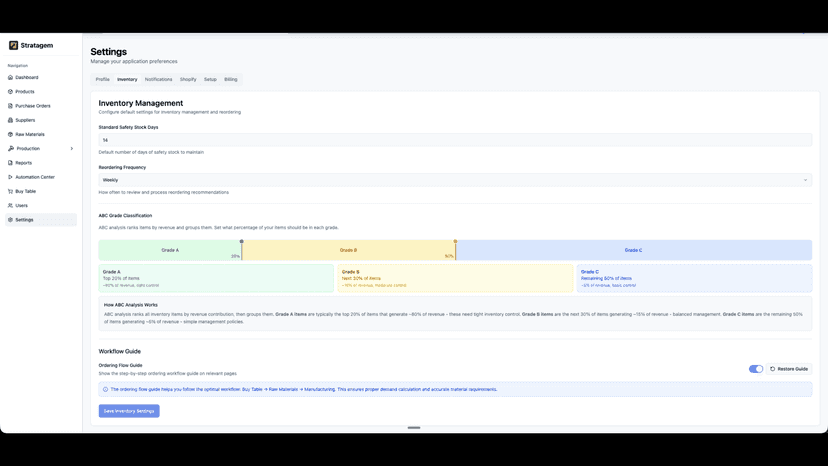Open the Shopify settings tab
Screen dimensions: 828x466
[188, 79]
